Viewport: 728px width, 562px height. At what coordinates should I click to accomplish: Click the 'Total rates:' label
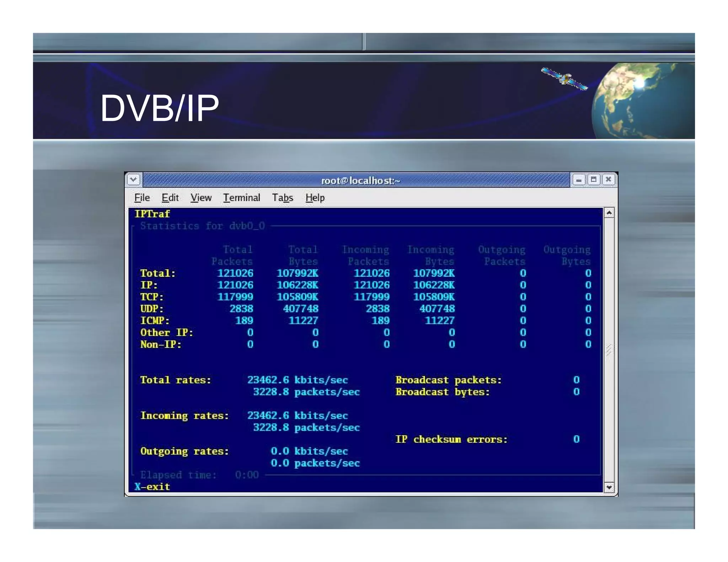[x=176, y=380]
